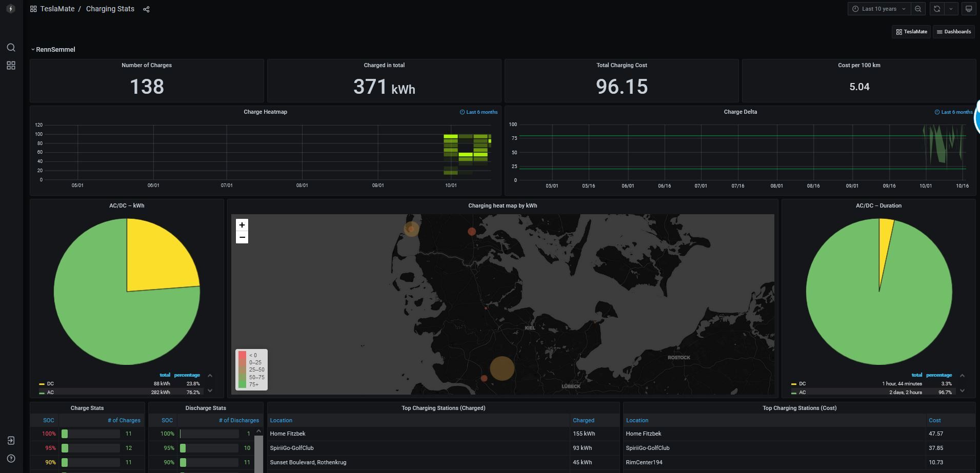Click the Discharge Stats scroll up arrow

click(x=258, y=431)
